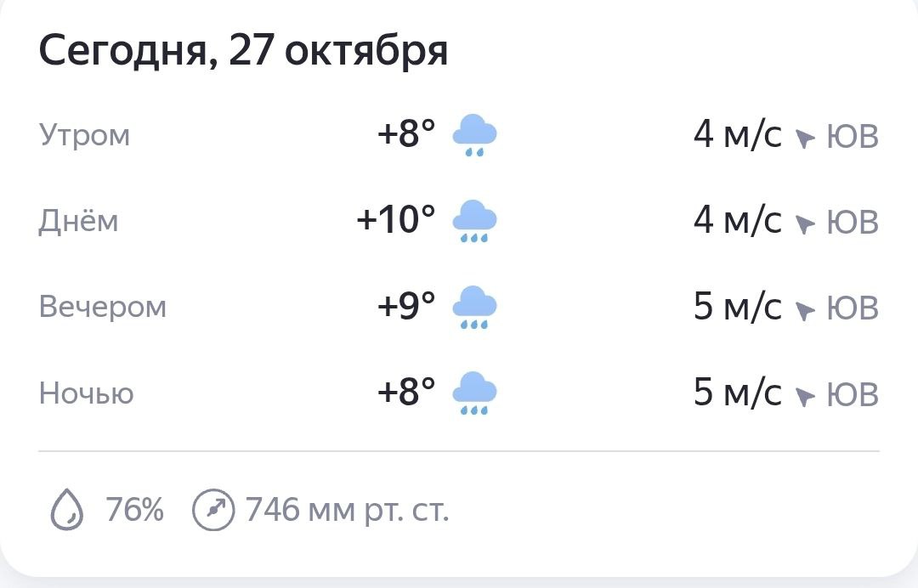Select the 'Ночью' row label

click(x=87, y=393)
